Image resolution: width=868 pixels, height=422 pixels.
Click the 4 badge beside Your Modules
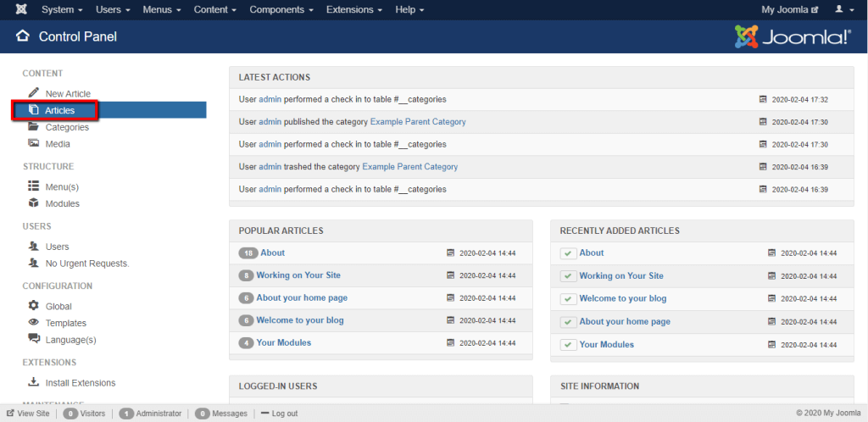pyautogui.click(x=246, y=343)
